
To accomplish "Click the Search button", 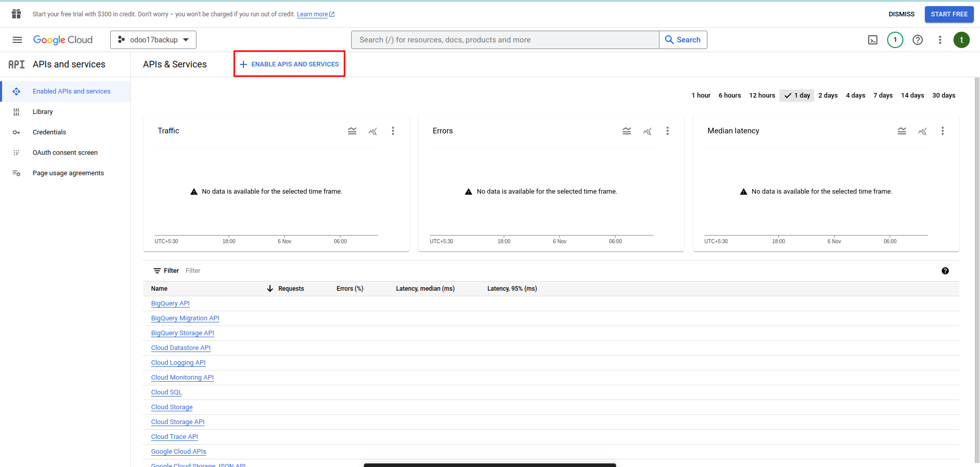I will pyautogui.click(x=683, y=40).
